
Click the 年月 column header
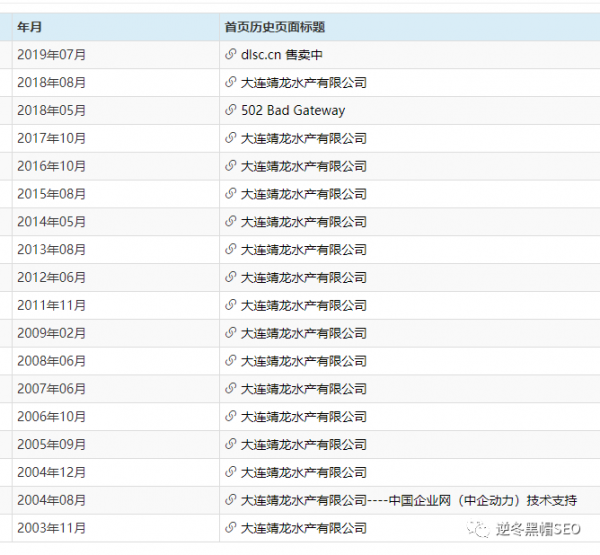[116, 27]
